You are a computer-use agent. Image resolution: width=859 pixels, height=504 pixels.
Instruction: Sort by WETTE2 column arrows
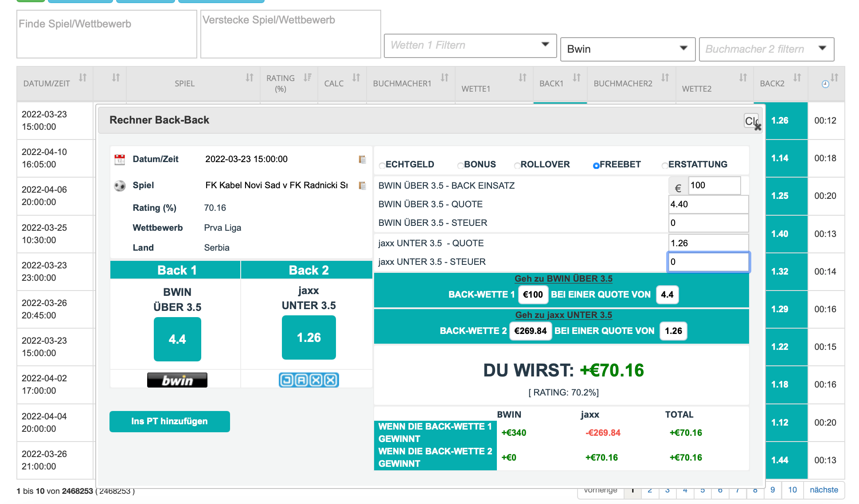pos(743,78)
